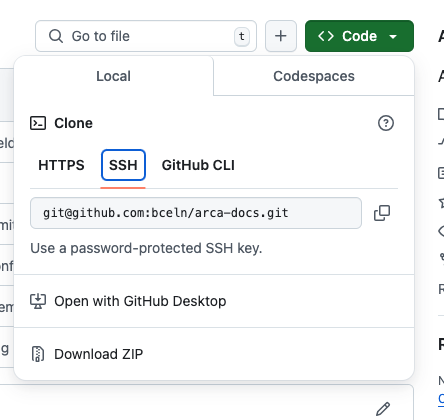Click the SSH clone URL field
444x420 pixels.
click(x=196, y=213)
